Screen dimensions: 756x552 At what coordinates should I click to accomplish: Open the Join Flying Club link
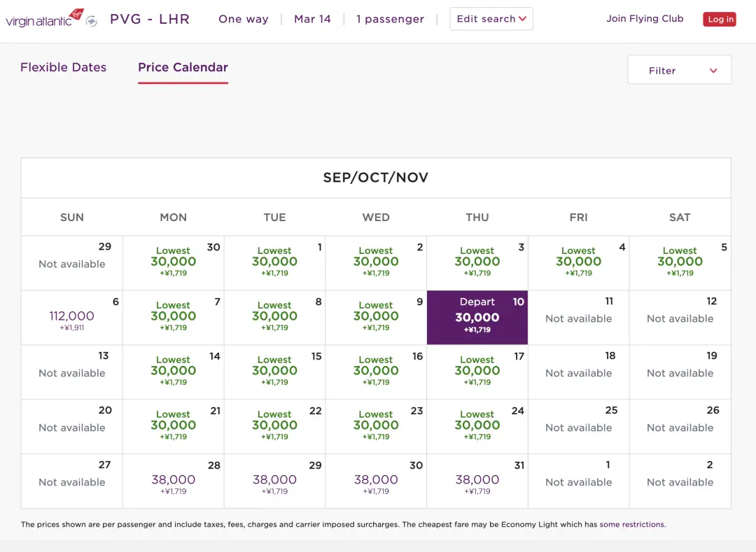(645, 19)
